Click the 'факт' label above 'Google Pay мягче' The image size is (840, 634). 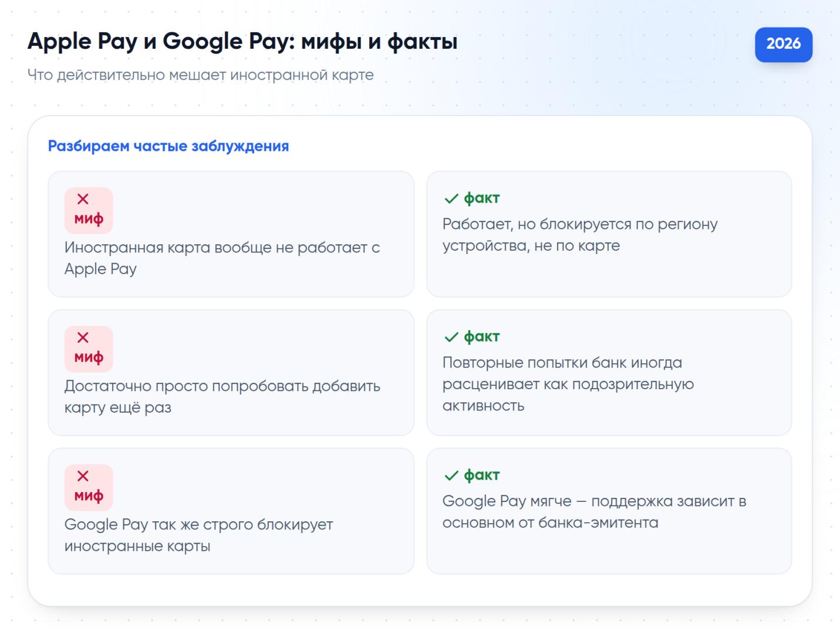[482, 475]
